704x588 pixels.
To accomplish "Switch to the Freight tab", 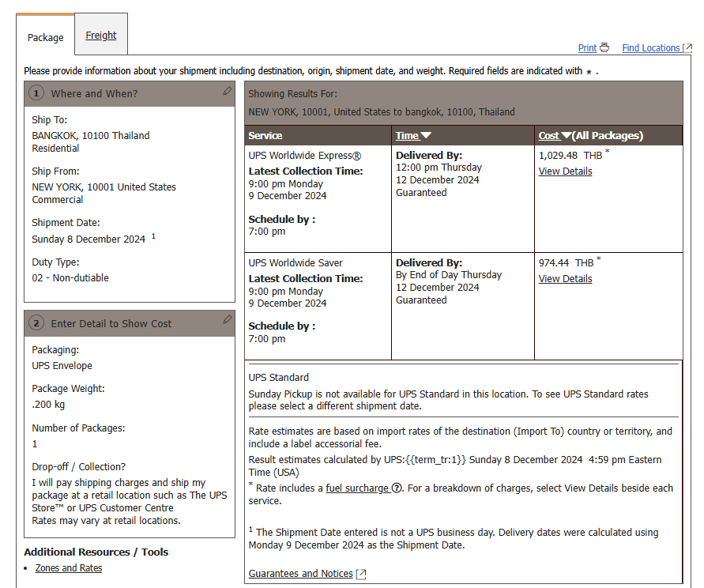I will [101, 35].
